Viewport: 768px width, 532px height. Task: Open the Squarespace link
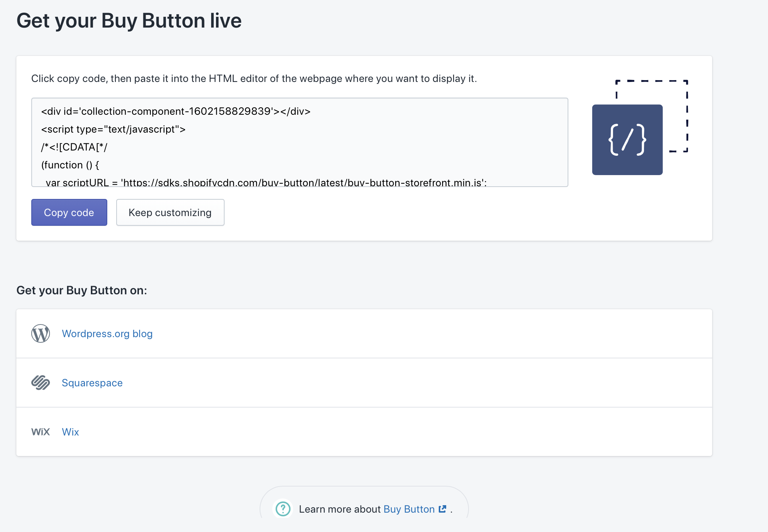point(92,383)
